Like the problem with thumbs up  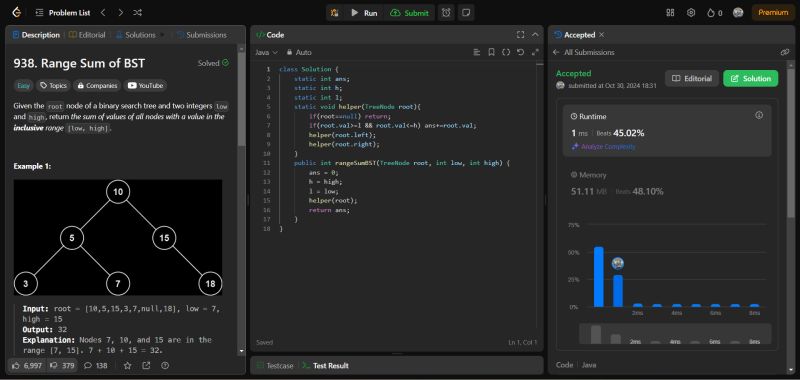[x=28, y=366]
